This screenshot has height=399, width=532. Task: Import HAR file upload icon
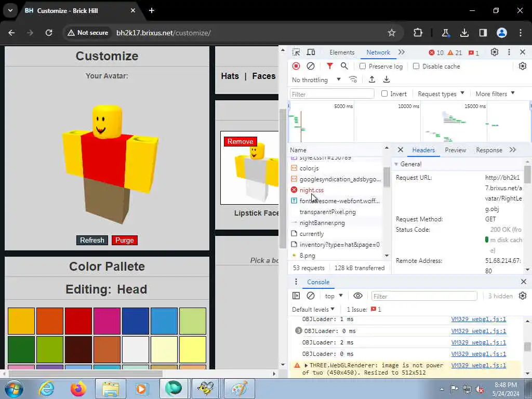372,79
